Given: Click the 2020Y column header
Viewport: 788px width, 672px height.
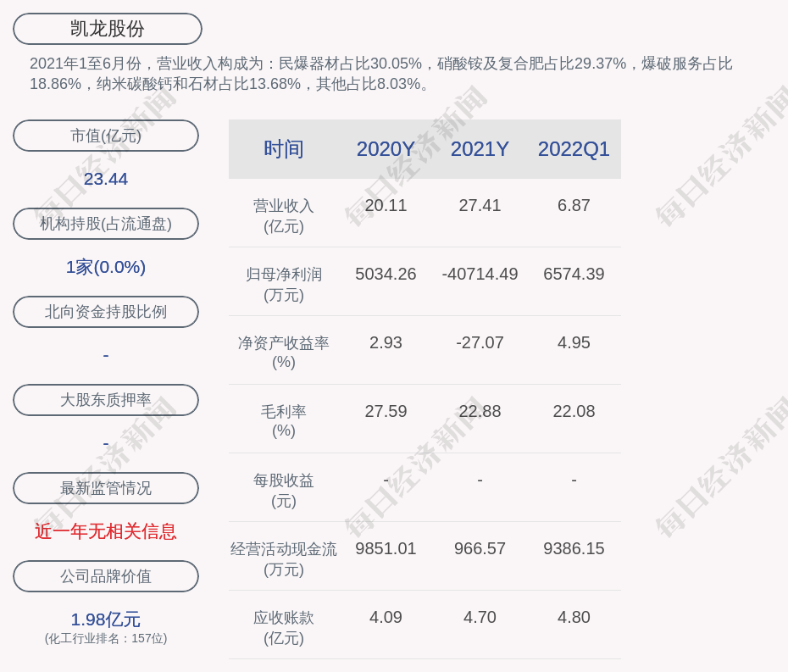Looking at the screenshot, I should (386, 149).
